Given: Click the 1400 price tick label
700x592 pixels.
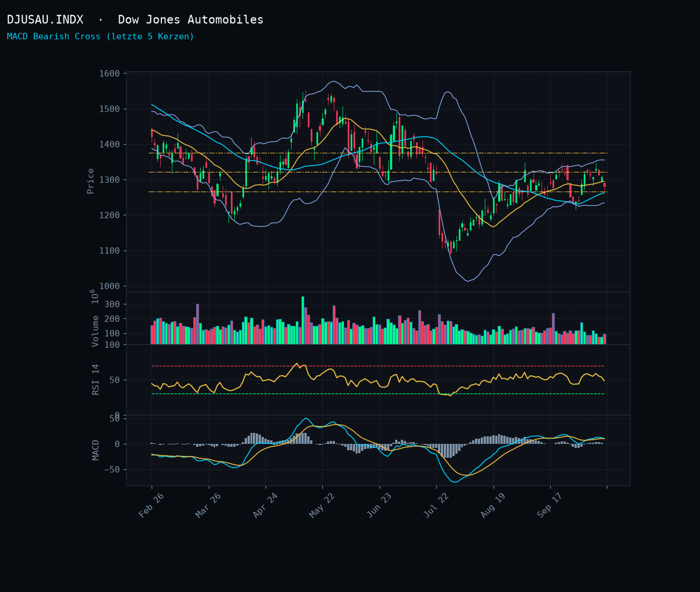Looking at the screenshot, I should 109,144.
